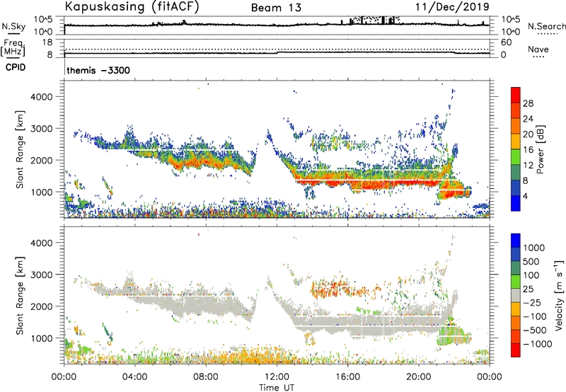
Task: Select the 'Freq. [MHz]' axis label
Action: [13, 47]
